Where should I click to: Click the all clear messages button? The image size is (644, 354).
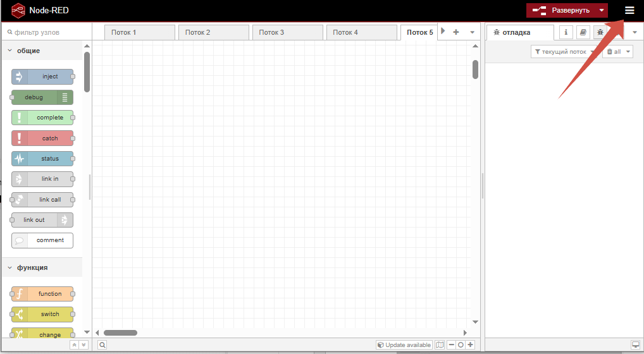(x=618, y=52)
